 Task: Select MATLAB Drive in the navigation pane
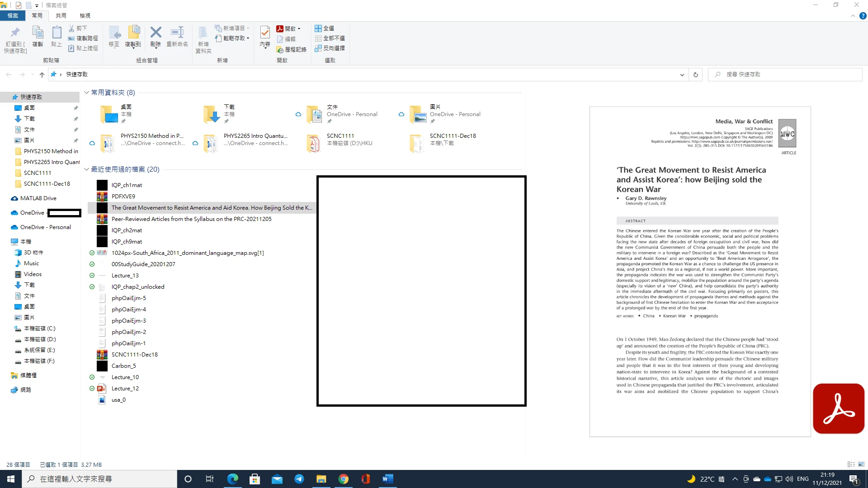(x=38, y=198)
